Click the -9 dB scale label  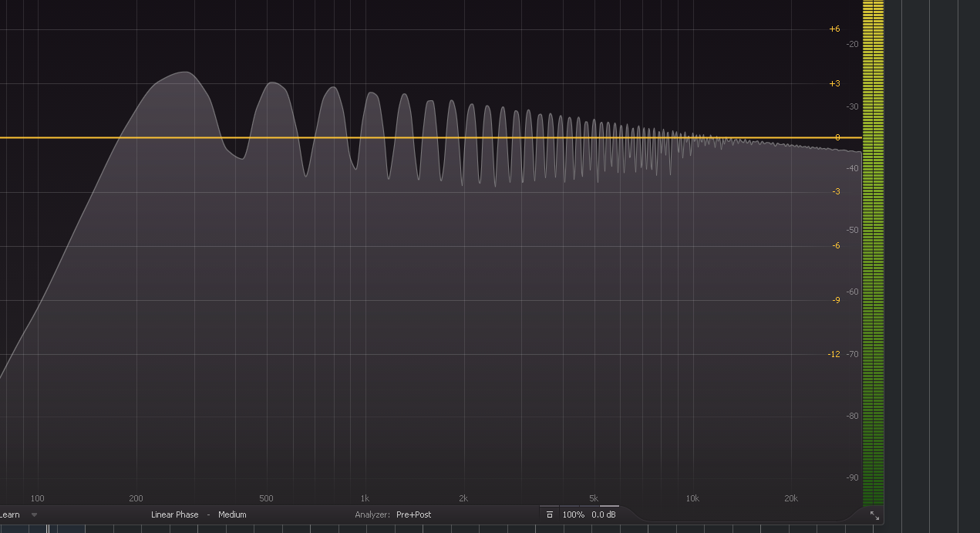(836, 300)
